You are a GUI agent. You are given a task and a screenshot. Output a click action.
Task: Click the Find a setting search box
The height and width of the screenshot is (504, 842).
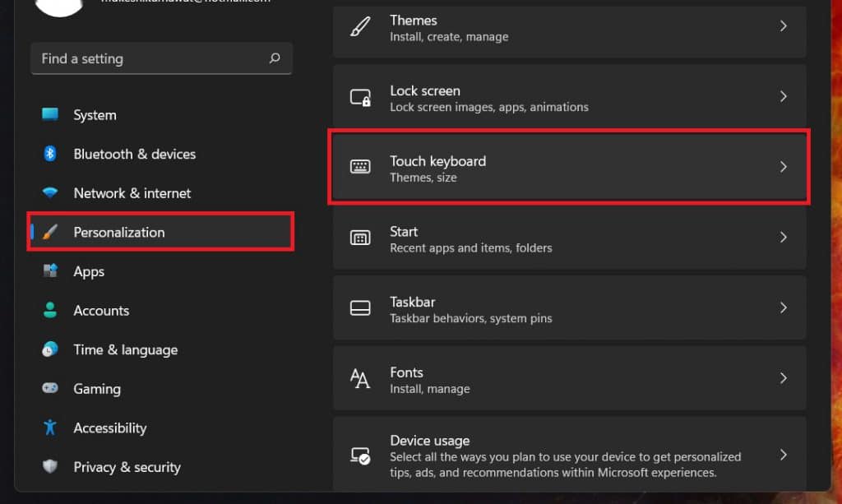[x=161, y=58]
